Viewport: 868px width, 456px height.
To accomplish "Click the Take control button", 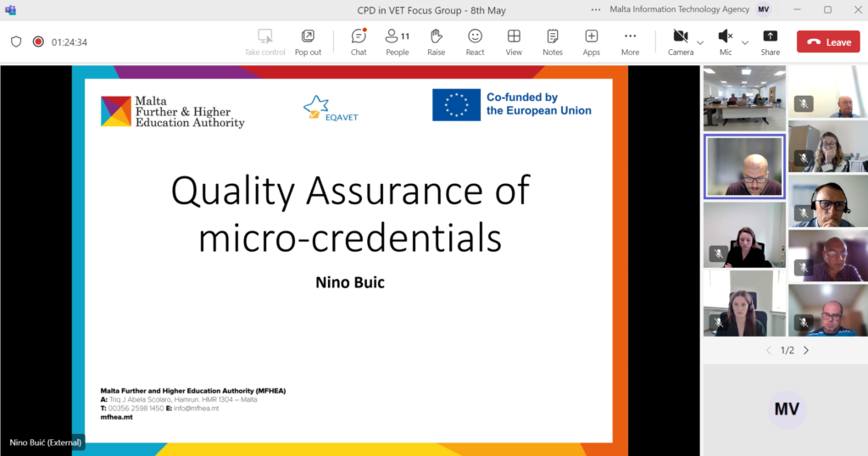I will coord(264,42).
